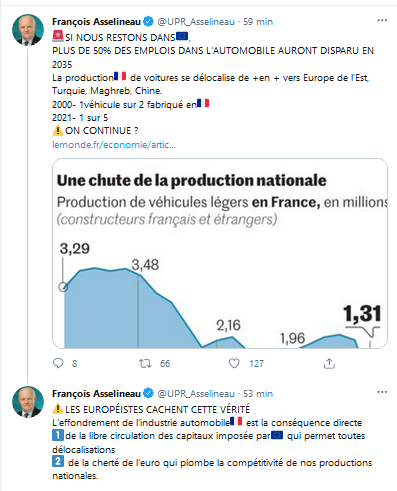Open François Asselineau avatar on second tweet
397x491 pixels.
point(28,402)
